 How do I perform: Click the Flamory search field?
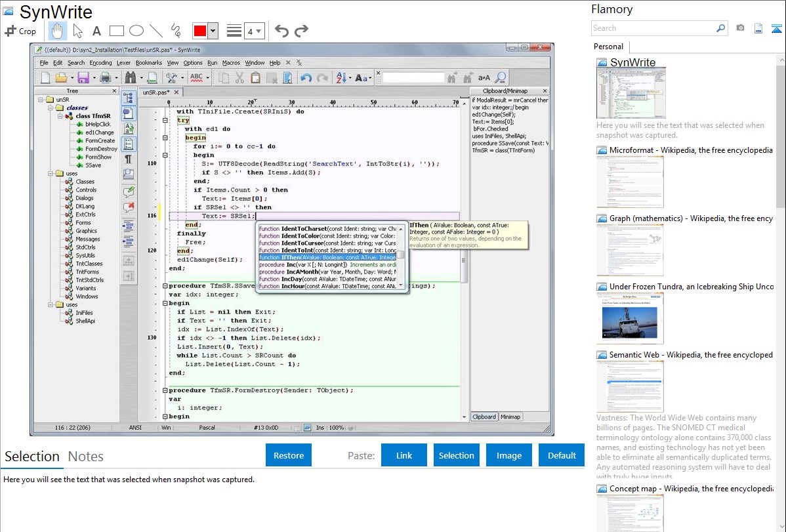point(653,28)
